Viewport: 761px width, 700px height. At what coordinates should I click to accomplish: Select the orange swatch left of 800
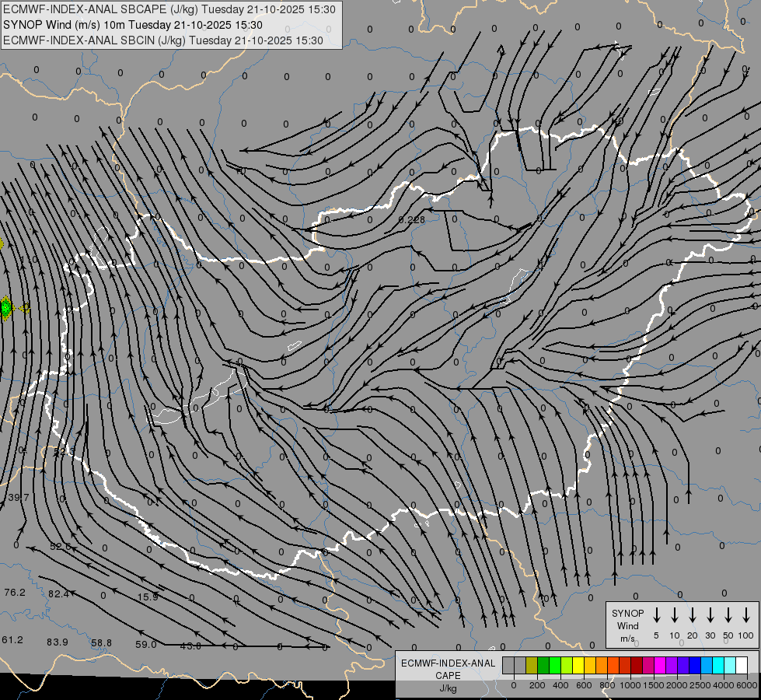point(602,665)
